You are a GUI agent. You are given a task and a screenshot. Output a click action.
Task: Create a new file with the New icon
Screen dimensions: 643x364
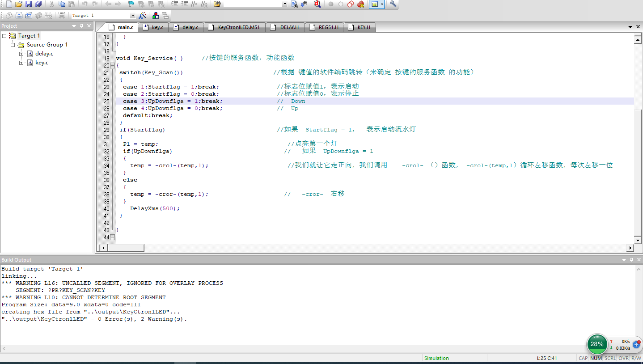click(9, 4)
